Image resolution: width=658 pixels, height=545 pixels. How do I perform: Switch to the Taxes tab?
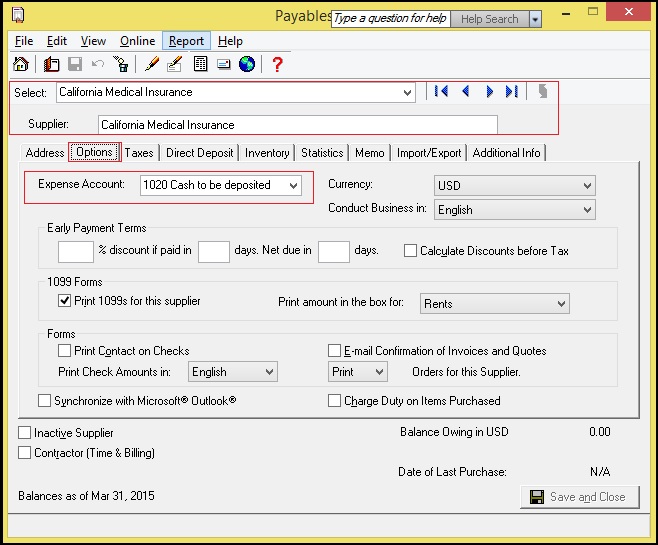(x=140, y=153)
